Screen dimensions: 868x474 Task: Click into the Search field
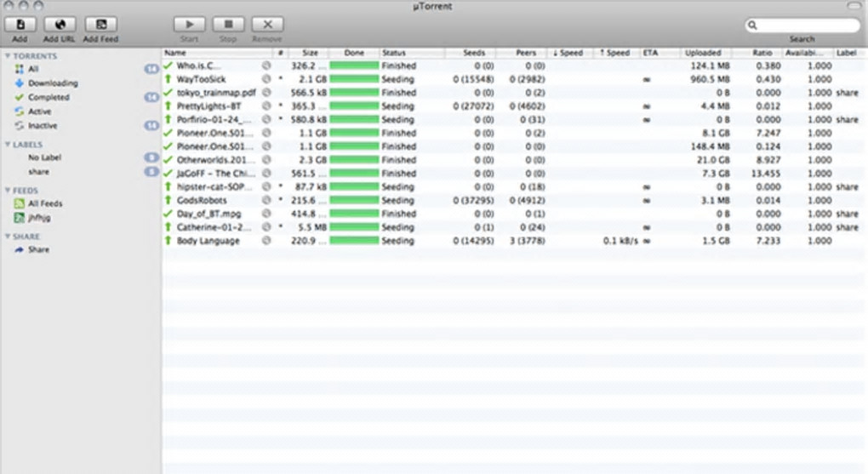click(x=802, y=25)
